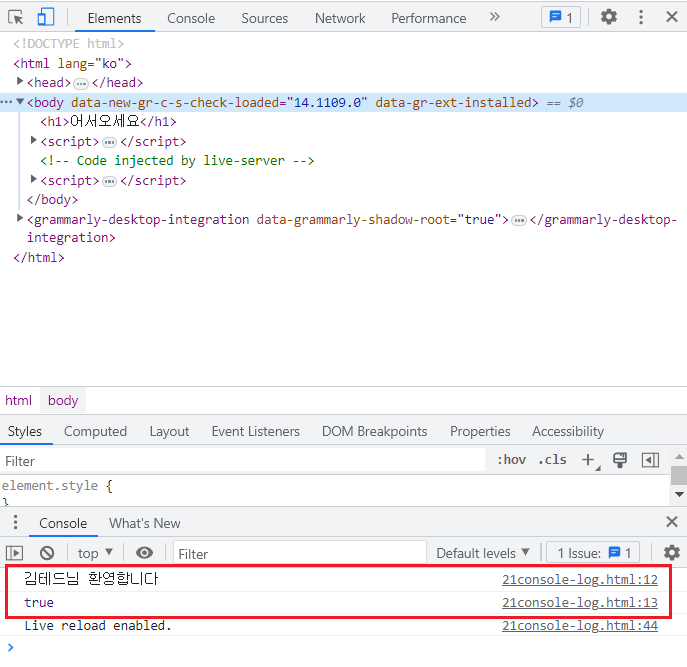Toggle the device toolbar icon
The image size is (687, 667).
[x=46, y=17]
